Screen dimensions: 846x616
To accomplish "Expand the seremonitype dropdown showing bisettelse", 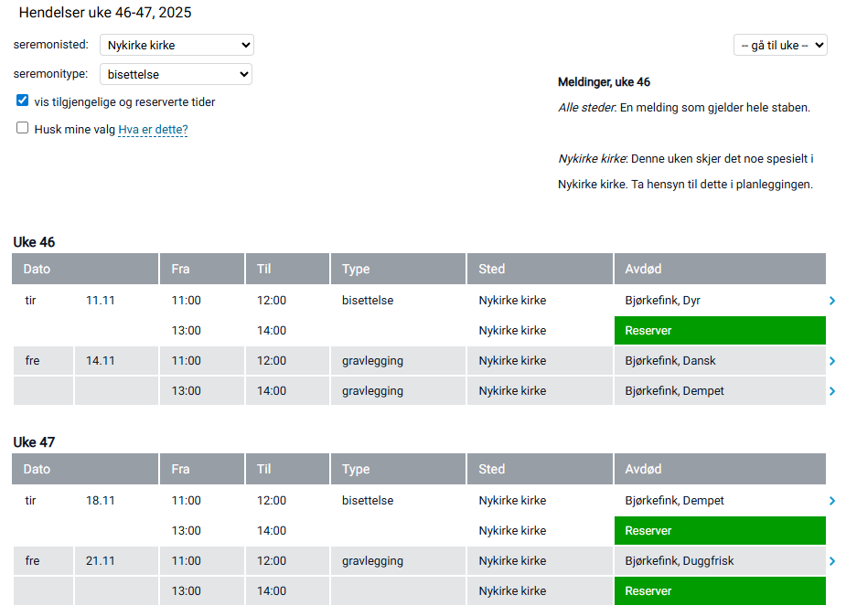I will coord(176,74).
